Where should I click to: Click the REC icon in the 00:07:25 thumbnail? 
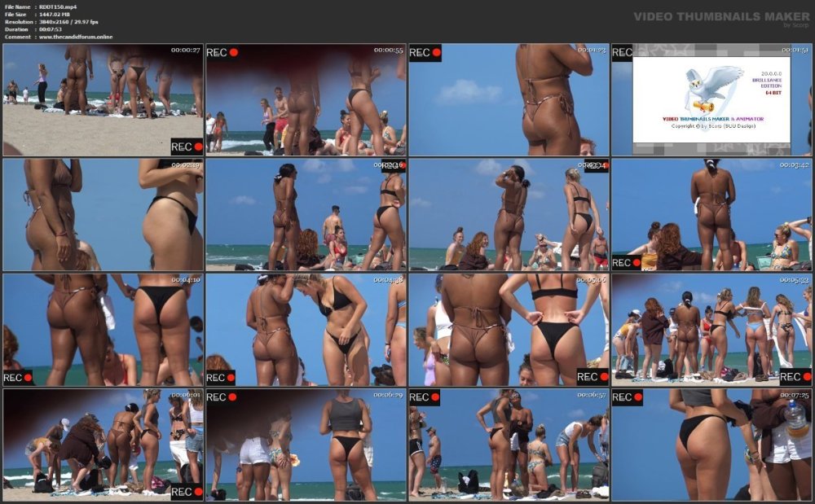[628, 397]
